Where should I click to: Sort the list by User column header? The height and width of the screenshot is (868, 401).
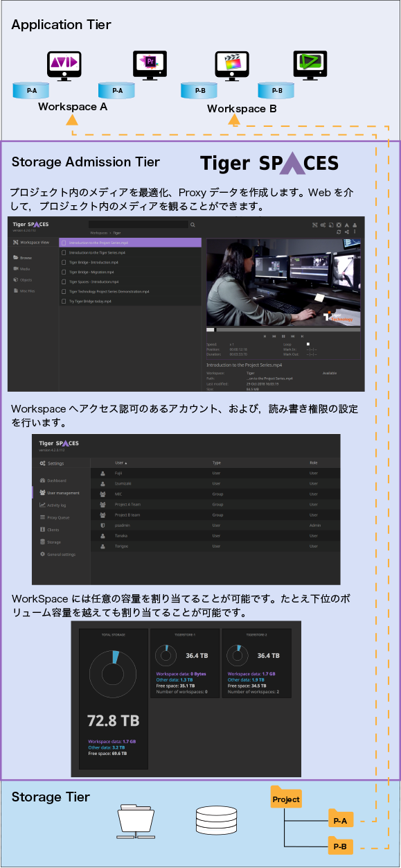click(x=121, y=462)
